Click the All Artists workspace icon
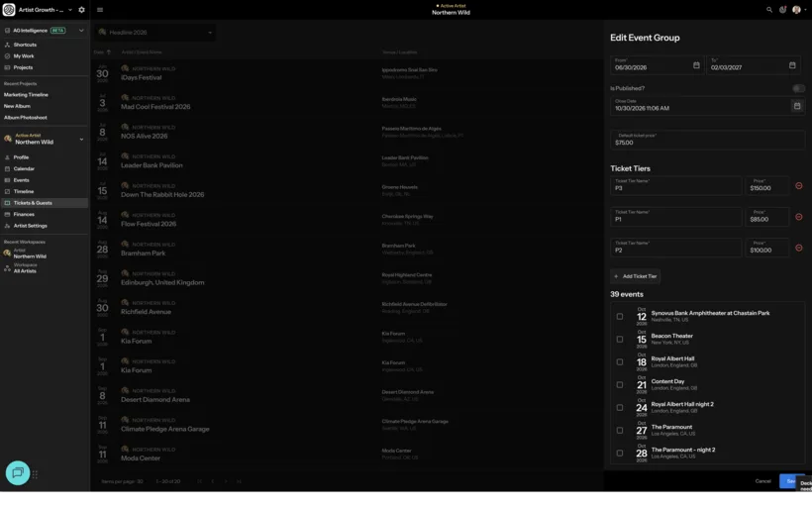The width and height of the screenshot is (812, 508). coord(7,268)
